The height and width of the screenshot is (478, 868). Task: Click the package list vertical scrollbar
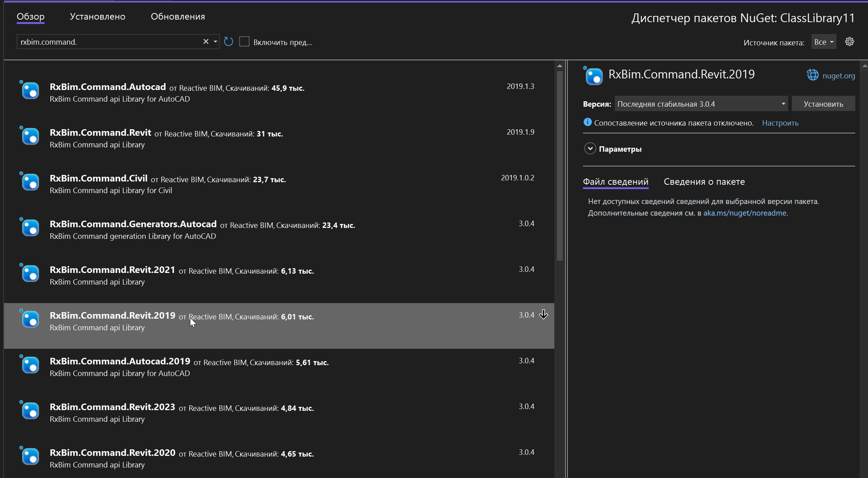(559, 166)
